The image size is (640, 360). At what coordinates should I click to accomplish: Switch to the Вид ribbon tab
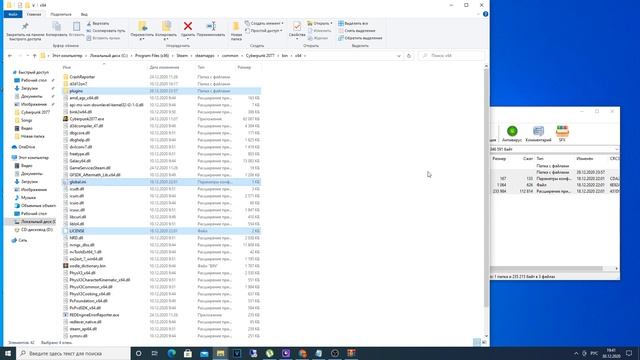click(84, 14)
